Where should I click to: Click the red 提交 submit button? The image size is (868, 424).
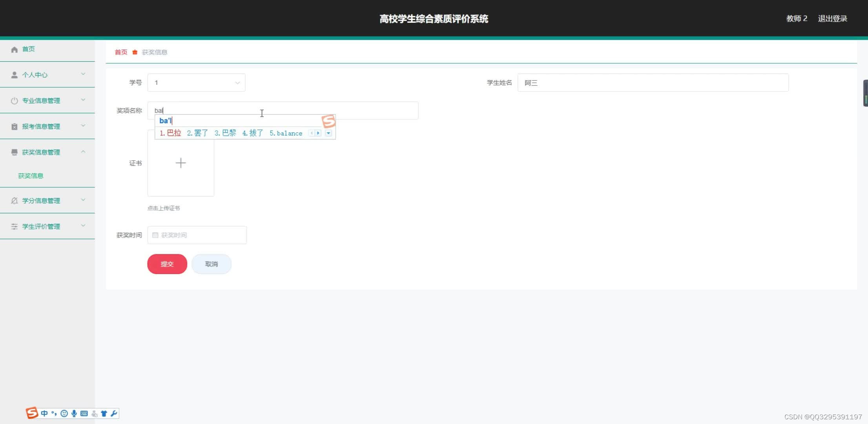pos(167,264)
